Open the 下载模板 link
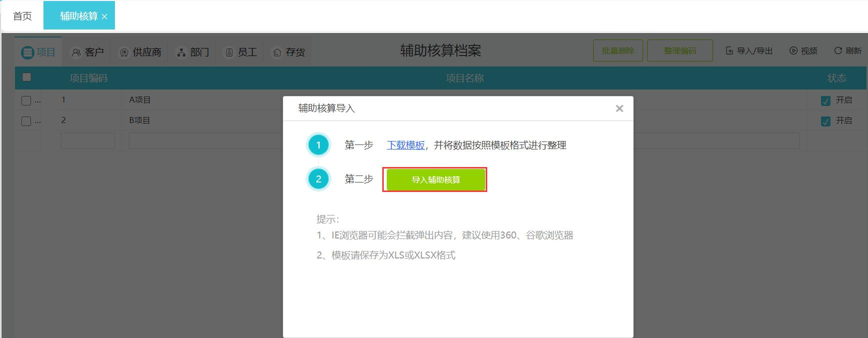 click(x=405, y=145)
